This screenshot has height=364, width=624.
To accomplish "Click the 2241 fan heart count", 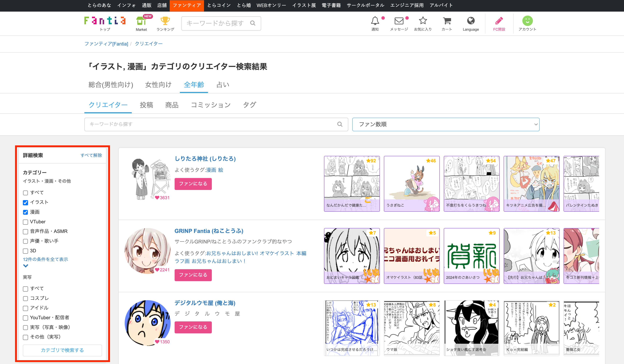I will (x=162, y=270).
